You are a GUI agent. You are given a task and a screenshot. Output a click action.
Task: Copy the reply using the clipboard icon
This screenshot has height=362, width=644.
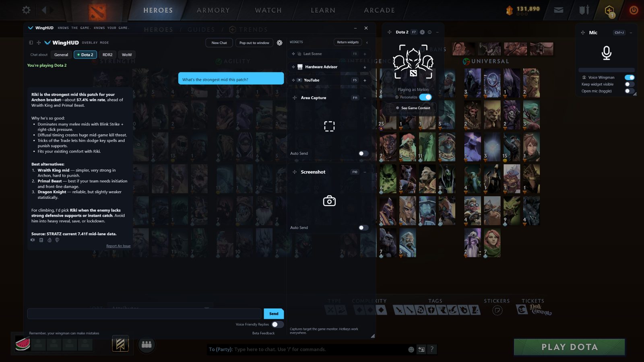point(41,240)
